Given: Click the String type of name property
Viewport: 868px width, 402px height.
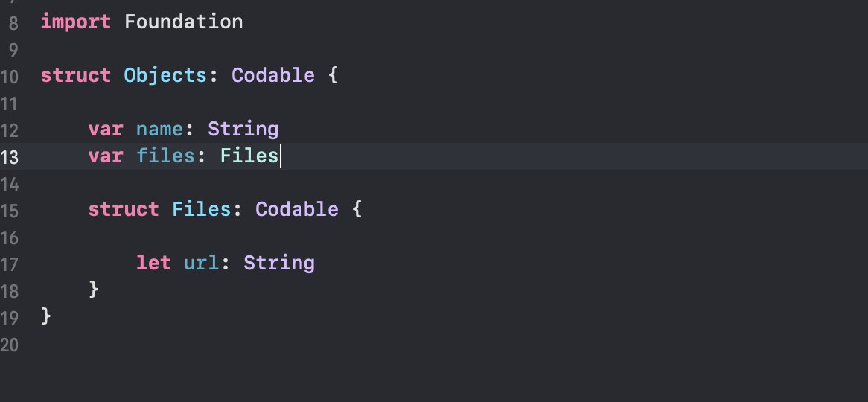Looking at the screenshot, I should click(x=243, y=129).
